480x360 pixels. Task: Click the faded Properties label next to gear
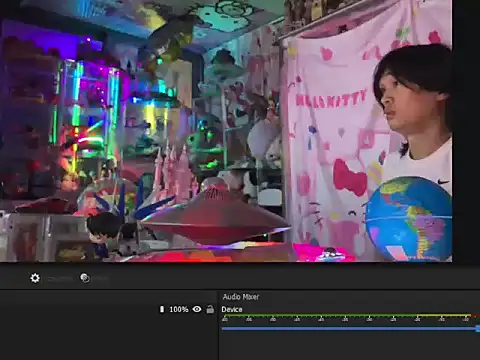tap(59, 279)
